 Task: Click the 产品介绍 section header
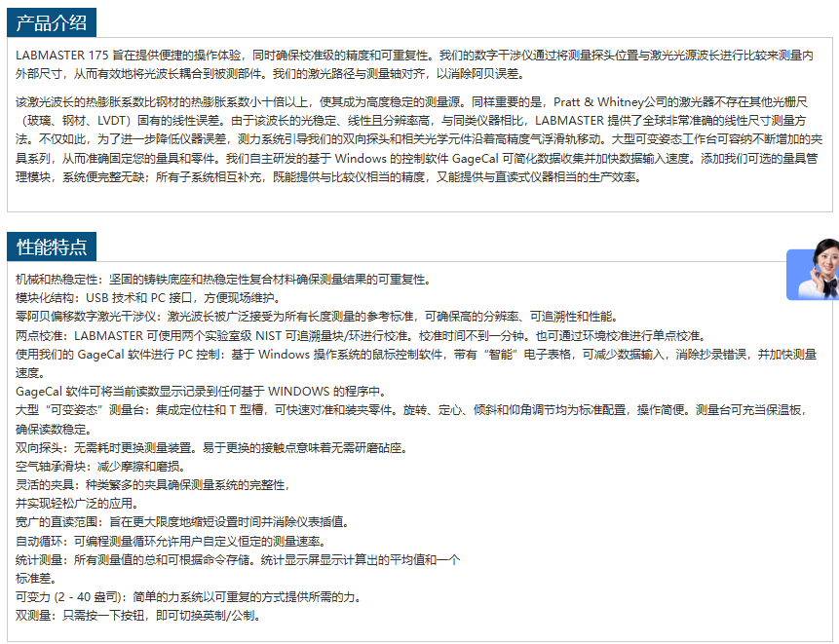52,22
